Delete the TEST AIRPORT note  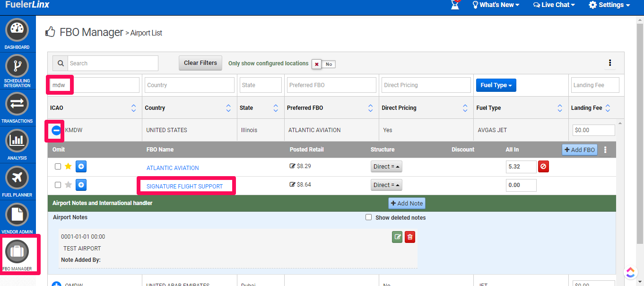point(410,237)
